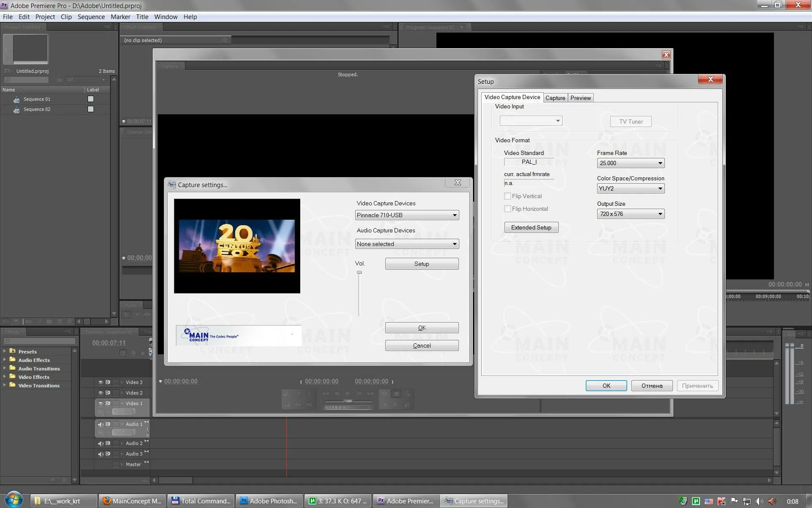Open Total Commander from taskbar
The height and width of the screenshot is (508, 812).
pyautogui.click(x=201, y=501)
